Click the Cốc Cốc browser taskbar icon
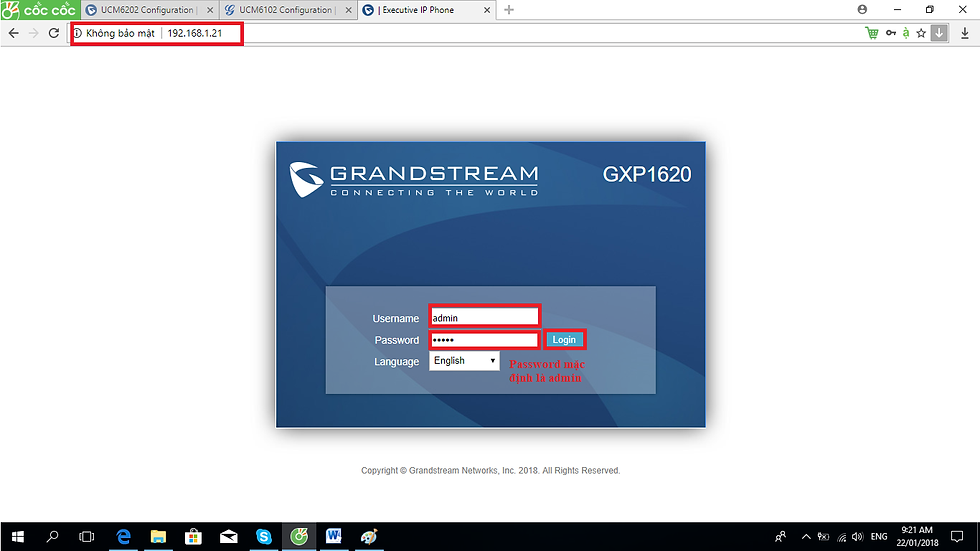This screenshot has width=980, height=551. (299, 537)
